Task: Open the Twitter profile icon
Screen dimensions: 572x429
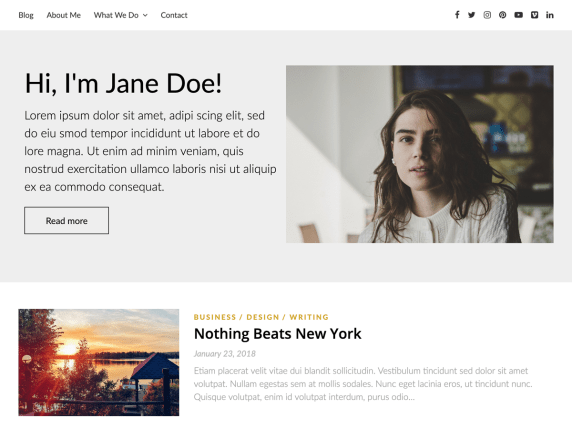Action: [x=472, y=15]
